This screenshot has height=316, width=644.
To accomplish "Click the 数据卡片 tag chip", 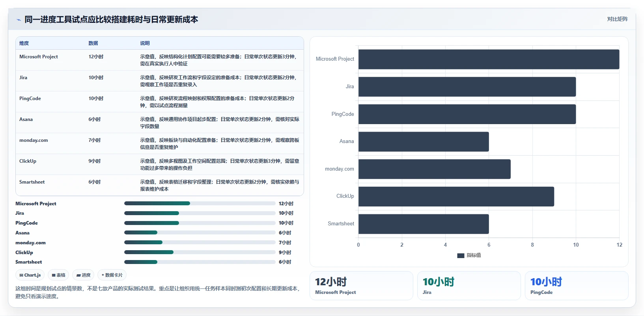I will coord(112,275).
